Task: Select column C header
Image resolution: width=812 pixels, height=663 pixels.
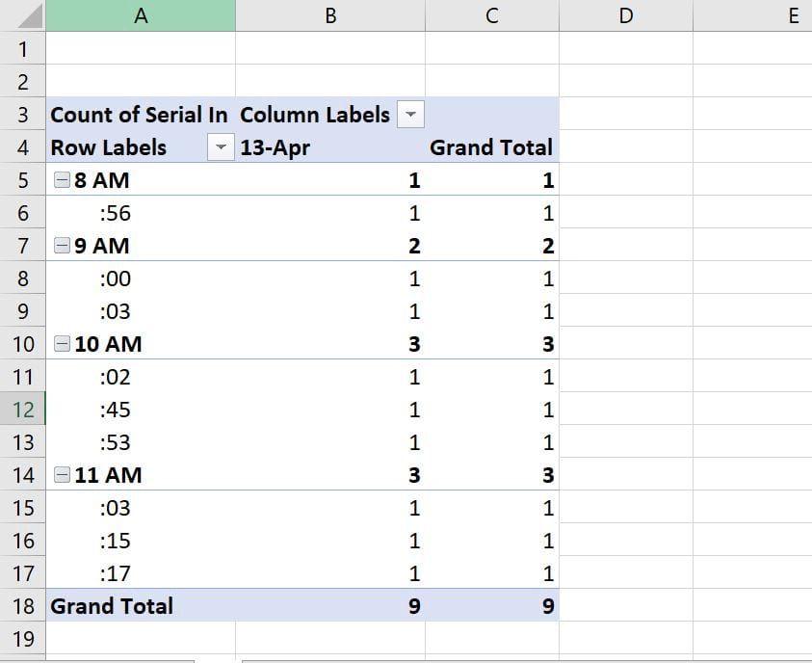Action: 492,15
